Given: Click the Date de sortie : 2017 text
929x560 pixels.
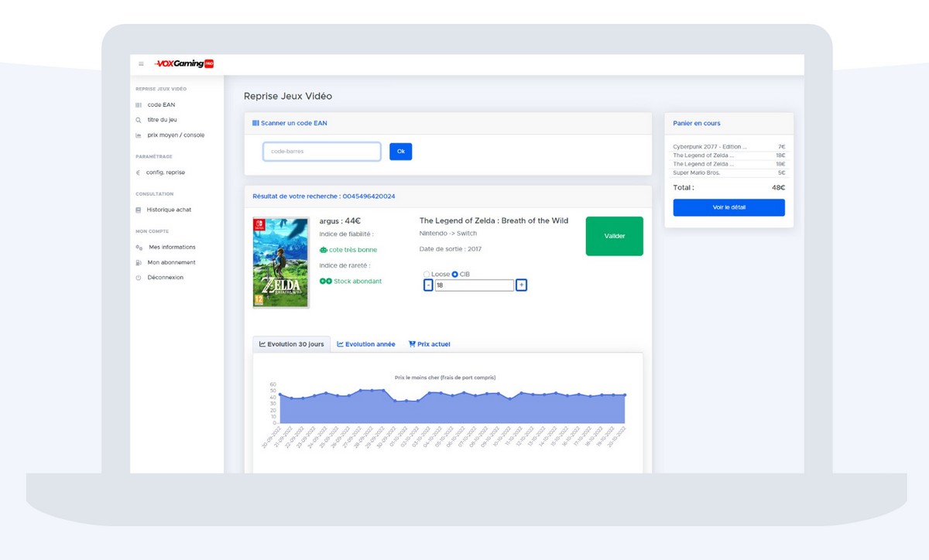Looking at the screenshot, I should (x=451, y=248).
